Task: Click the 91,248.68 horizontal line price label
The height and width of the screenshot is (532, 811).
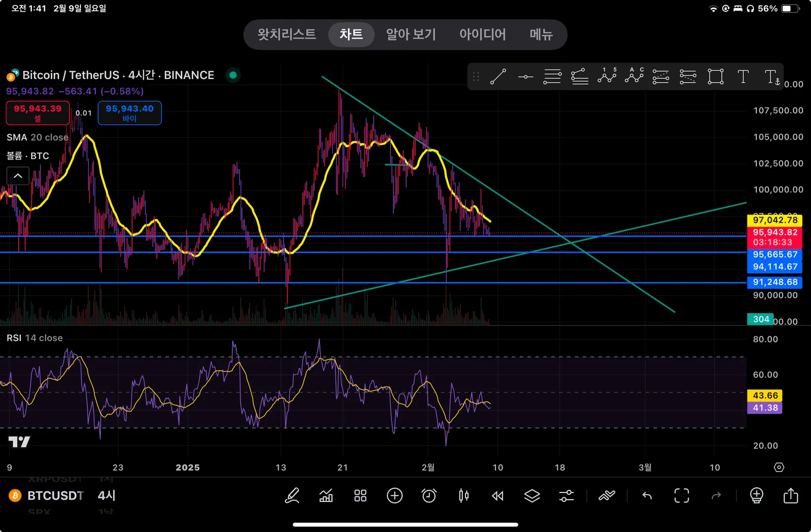Action: 775,282
